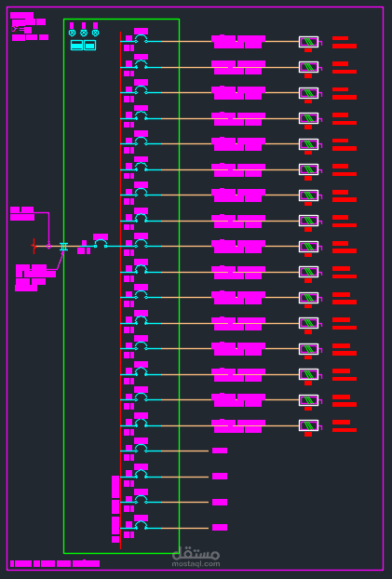Click the red disconnect symbol on the incoming feeder
The height and width of the screenshot is (579, 392).
34,246
